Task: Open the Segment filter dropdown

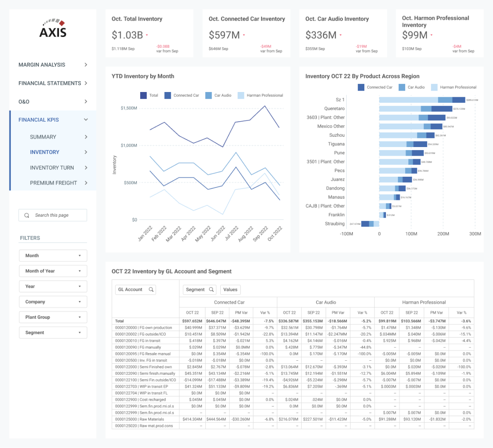Action: [53, 332]
